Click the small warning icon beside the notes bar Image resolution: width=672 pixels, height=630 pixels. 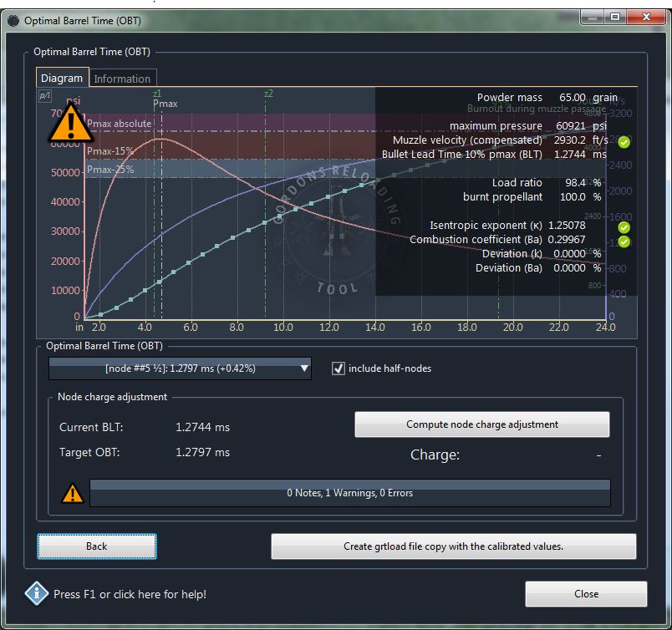tap(73, 493)
